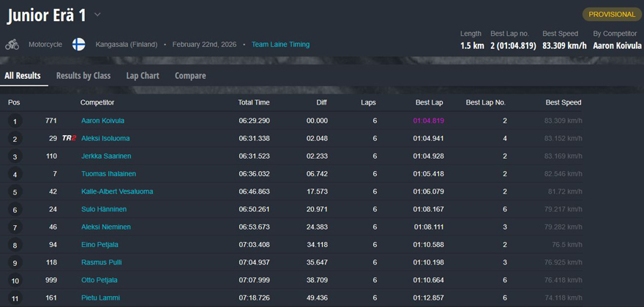The width and height of the screenshot is (644, 307).
Task: Select the Compare tab
Action: (x=190, y=75)
